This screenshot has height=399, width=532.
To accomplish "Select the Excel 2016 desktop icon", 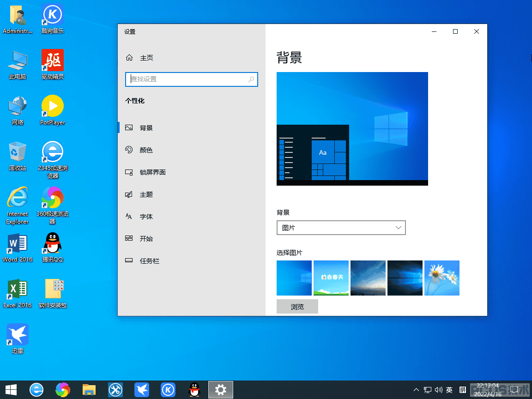I will 18,294.
